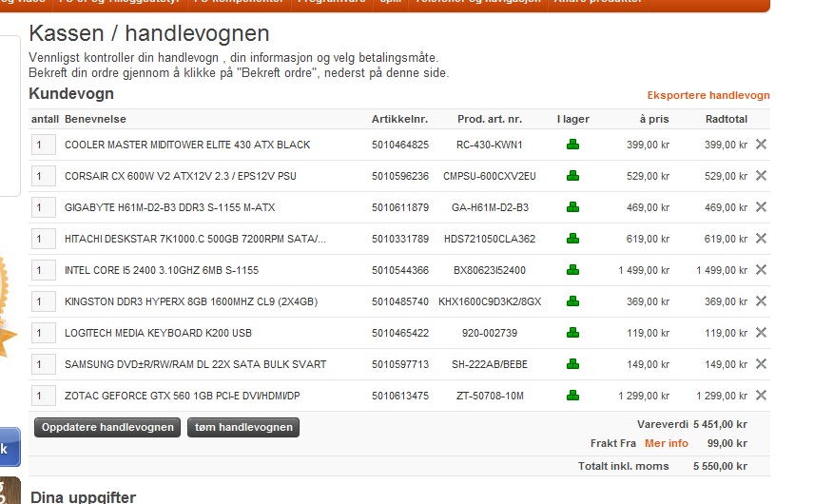Click shipping cost 99,00 kr
This screenshot has width=814, height=504.
pos(727,443)
